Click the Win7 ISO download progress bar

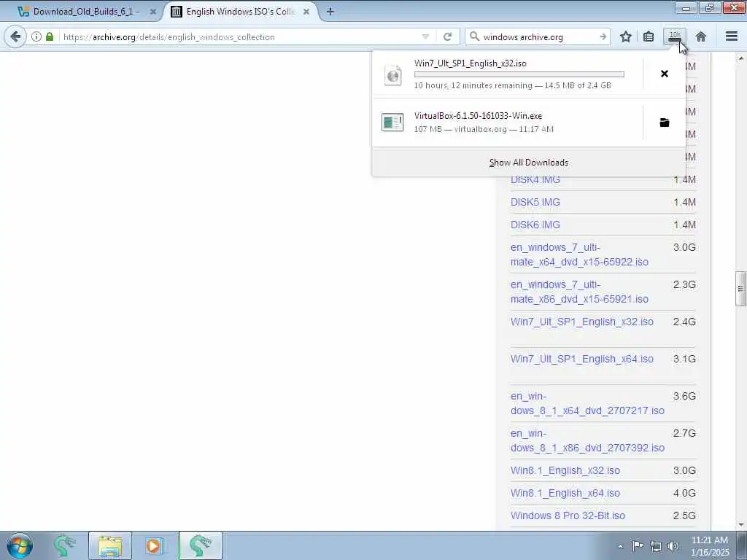(519, 74)
